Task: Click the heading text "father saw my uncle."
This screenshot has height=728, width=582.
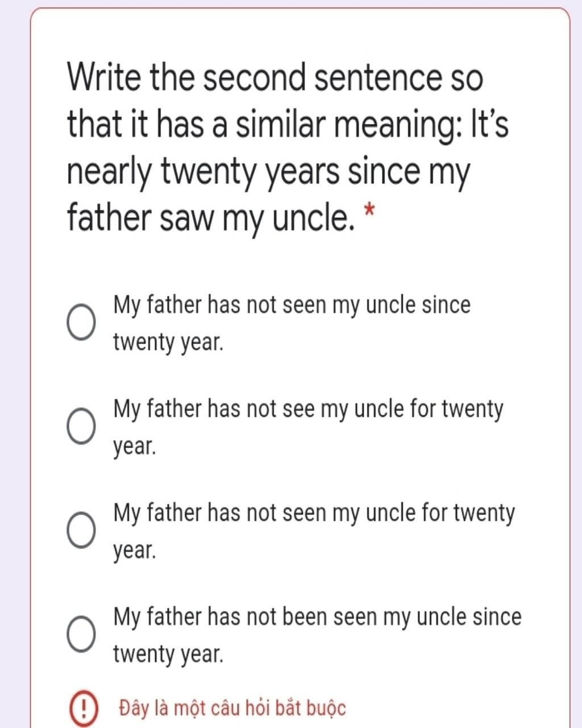Action: (x=211, y=219)
